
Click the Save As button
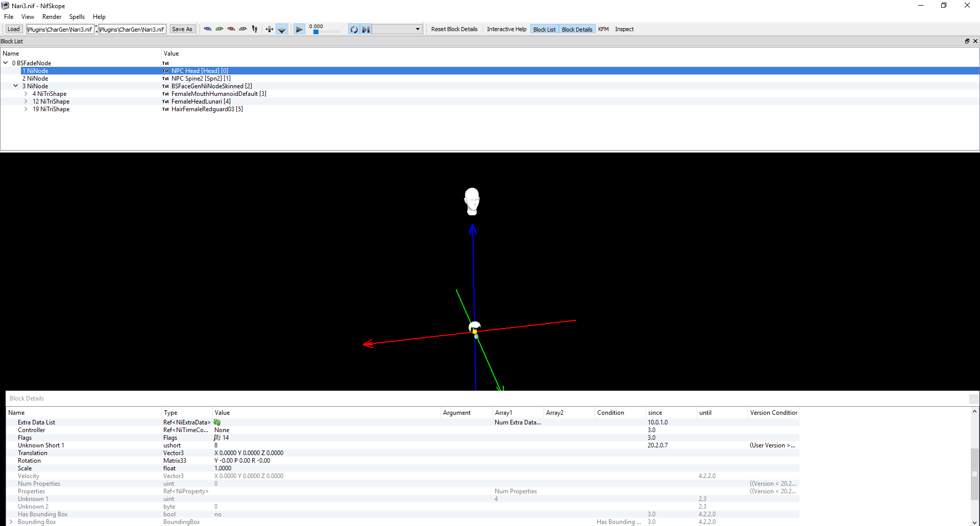182,29
